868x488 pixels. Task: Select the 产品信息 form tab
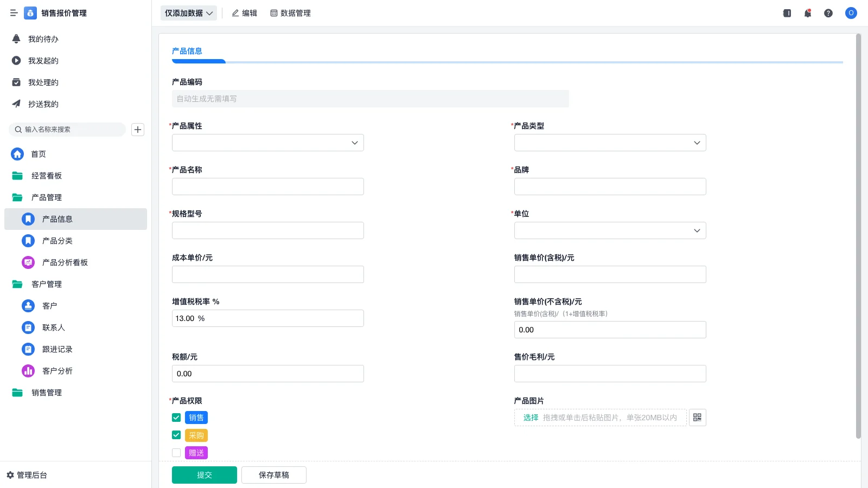click(187, 51)
